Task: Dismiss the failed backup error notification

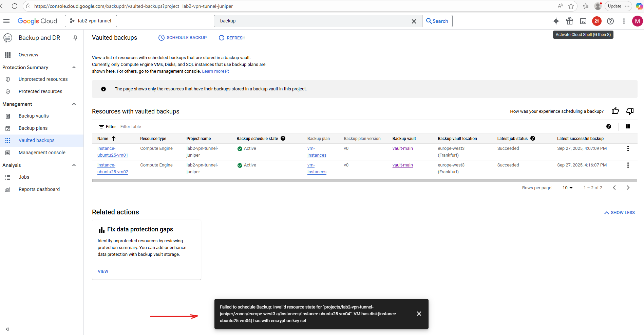Action: coord(419,314)
